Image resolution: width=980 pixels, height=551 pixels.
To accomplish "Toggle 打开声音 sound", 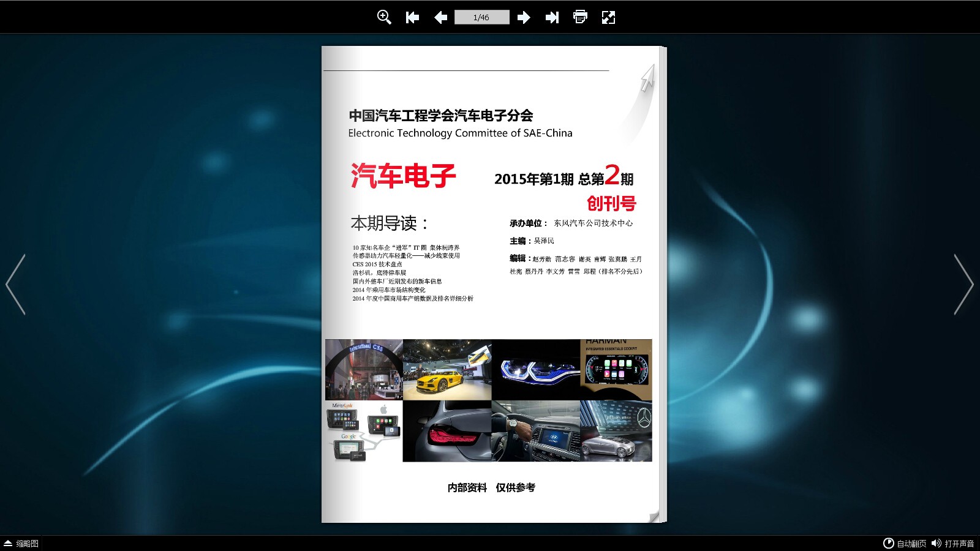I will [952, 543].
